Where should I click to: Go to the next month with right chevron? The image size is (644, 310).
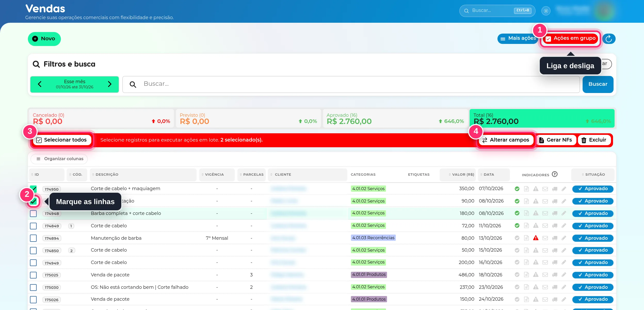pos(110,84)
